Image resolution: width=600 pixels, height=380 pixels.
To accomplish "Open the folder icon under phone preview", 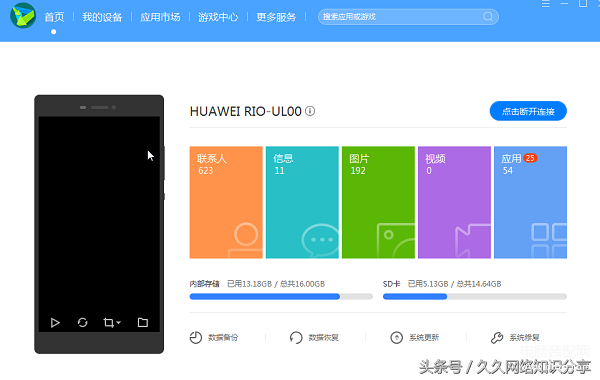I will pos(143,323).
